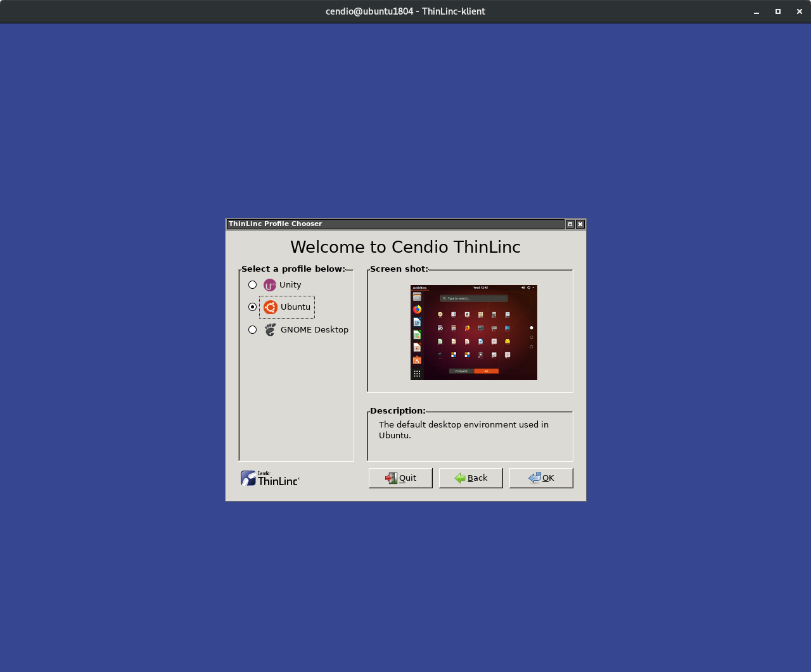Go back with the Back button

(x=471, y=478)
